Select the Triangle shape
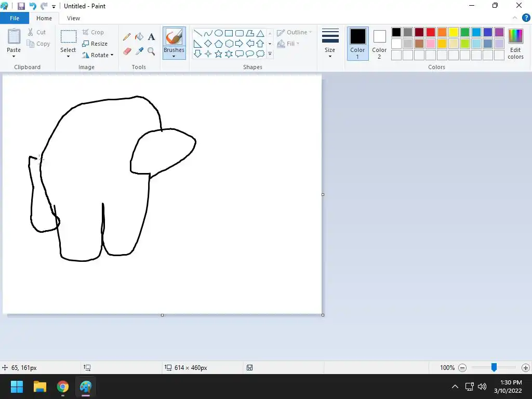The width and height of the screenshot is (532, 399). click(x=260, y=33)
